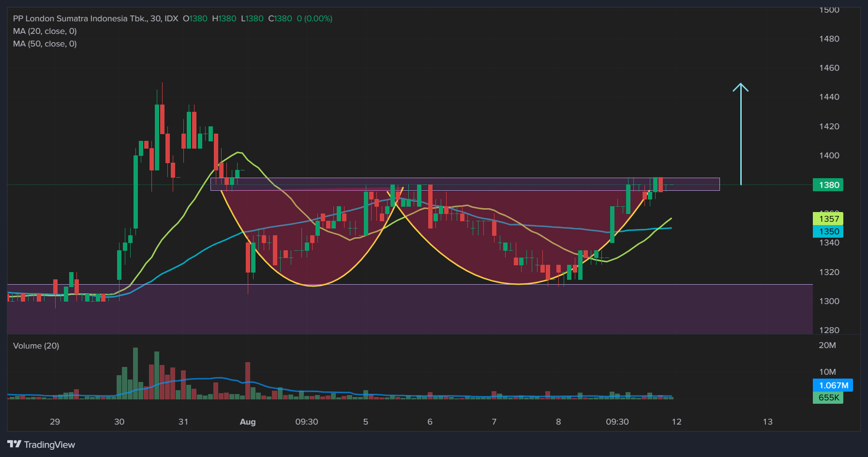Select the MA (50, close, 0) indicator legend
Viewport: 868px width, 457px height.
tap(45, 44)
